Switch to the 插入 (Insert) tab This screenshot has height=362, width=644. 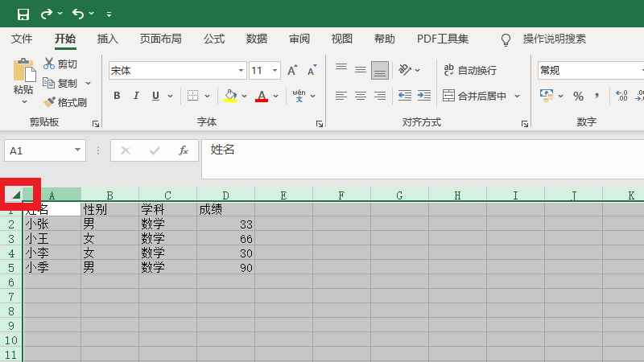coord(107,39)
